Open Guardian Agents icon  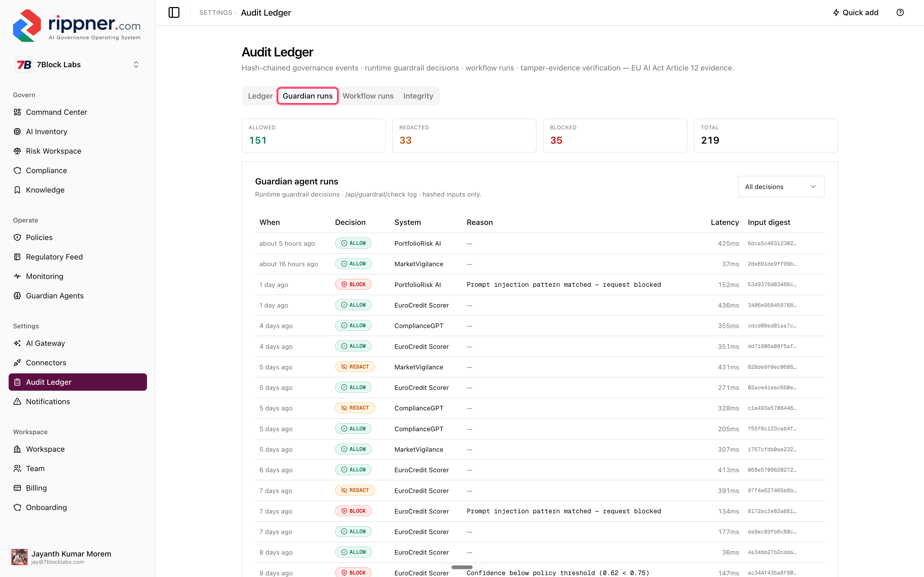[17, 296]
